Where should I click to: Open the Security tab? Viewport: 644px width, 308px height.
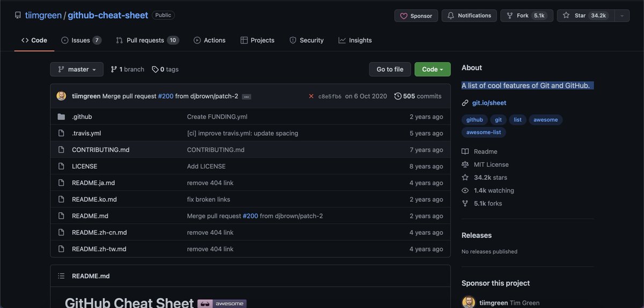click(x=306, y=40)
